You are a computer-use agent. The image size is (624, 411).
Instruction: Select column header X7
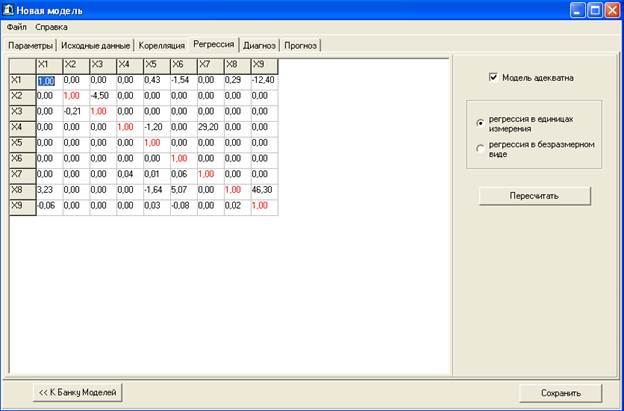211,66
